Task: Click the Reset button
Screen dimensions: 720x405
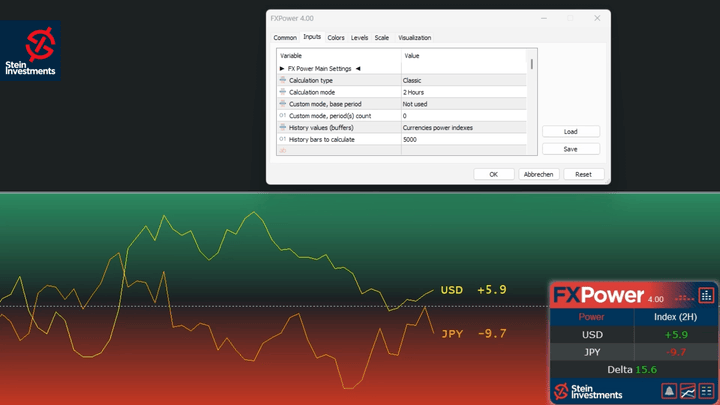Action: [x=584, y=174]
